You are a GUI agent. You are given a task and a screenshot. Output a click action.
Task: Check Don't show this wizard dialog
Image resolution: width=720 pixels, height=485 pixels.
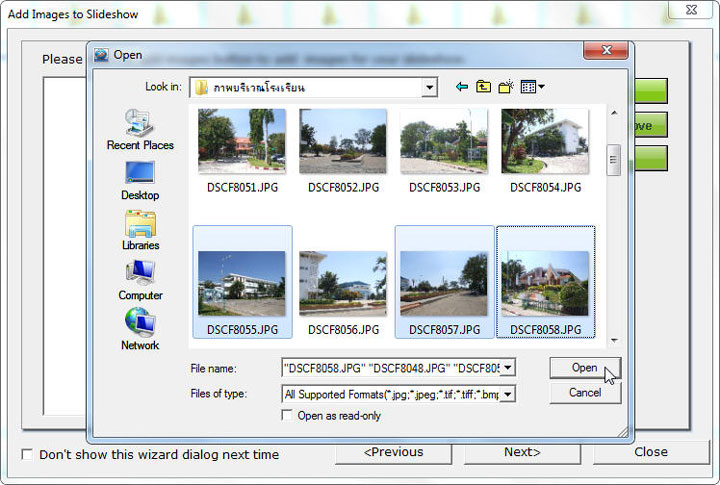point(27,454)
